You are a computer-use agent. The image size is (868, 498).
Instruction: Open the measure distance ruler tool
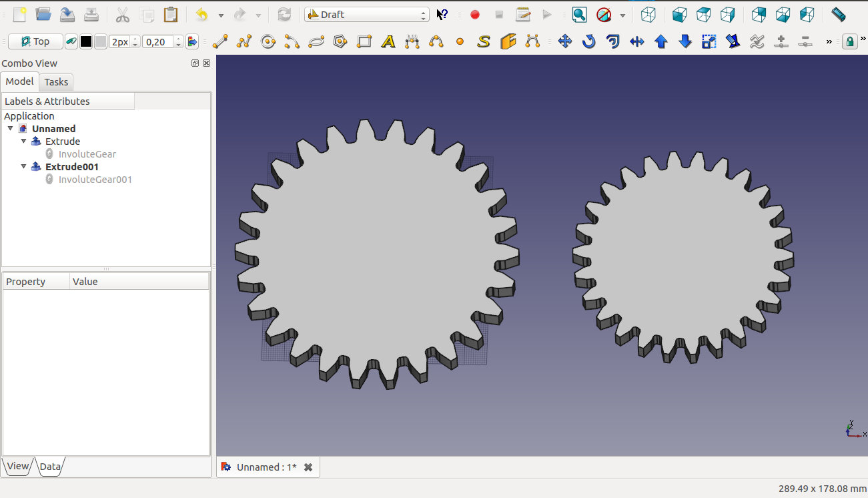(838, 15)
